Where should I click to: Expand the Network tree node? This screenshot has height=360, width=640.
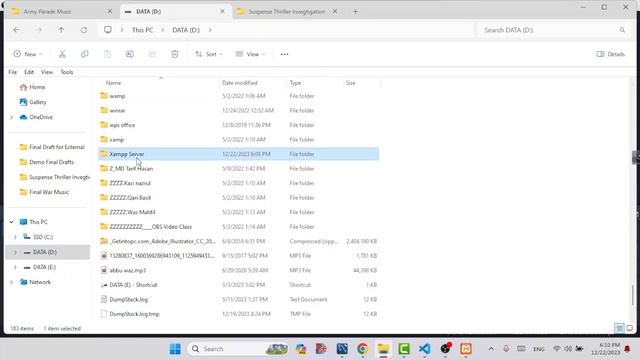pos(11,282)
